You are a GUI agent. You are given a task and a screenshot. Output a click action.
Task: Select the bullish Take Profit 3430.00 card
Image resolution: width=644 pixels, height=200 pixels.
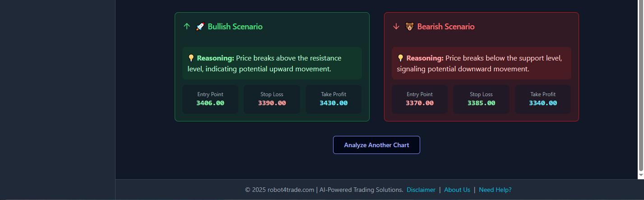point(334,99)
